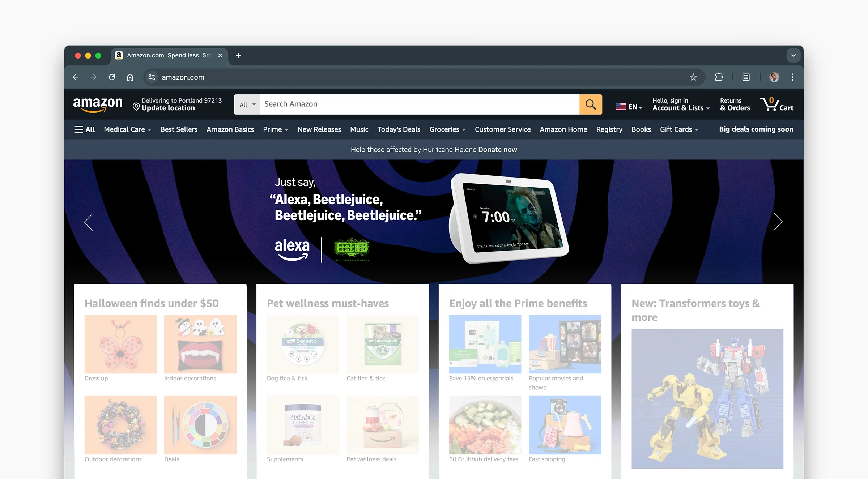Open the EN language selector

click(x=629, y=107)
